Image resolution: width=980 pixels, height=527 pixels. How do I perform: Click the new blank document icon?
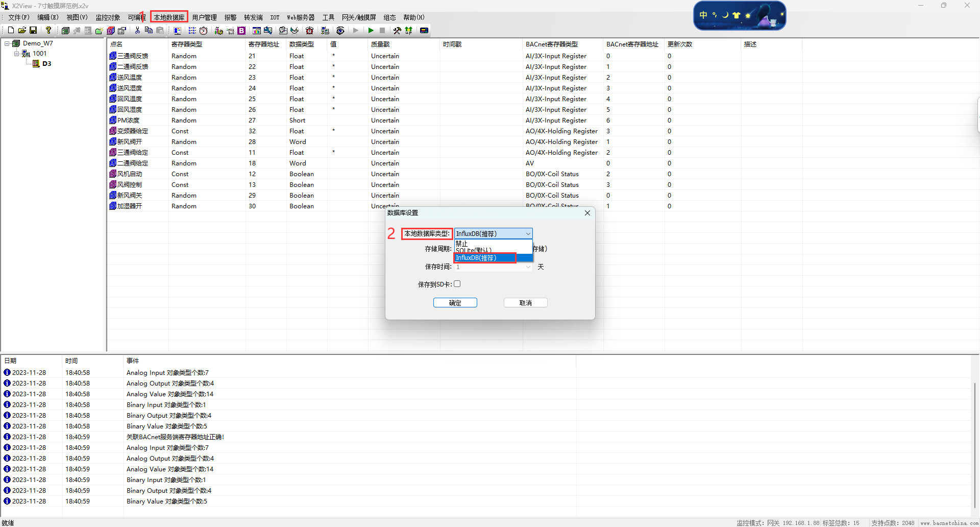11,31
